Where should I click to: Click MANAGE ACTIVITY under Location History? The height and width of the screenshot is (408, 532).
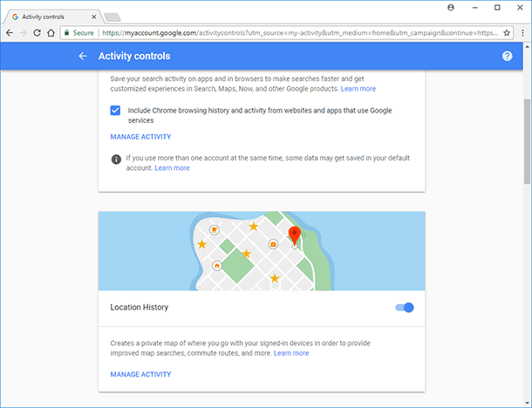click(x=140, y=374)
